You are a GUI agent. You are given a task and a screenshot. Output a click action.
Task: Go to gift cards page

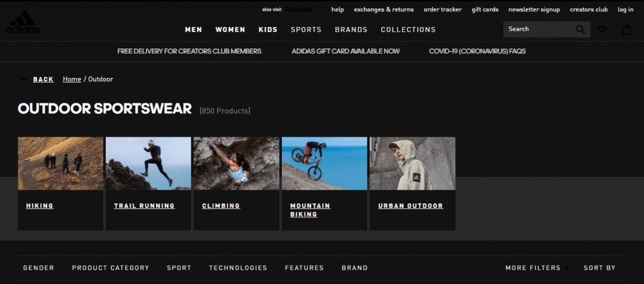click(x=485, y=9)
